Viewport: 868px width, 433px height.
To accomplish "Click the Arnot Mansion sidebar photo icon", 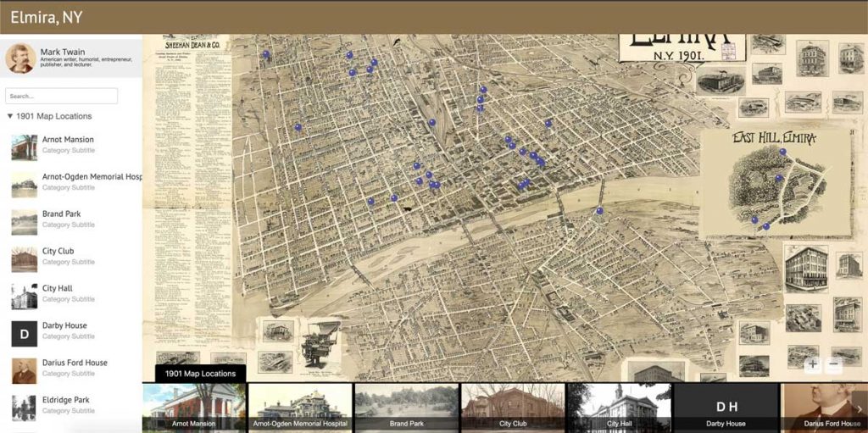I will 25,147.
